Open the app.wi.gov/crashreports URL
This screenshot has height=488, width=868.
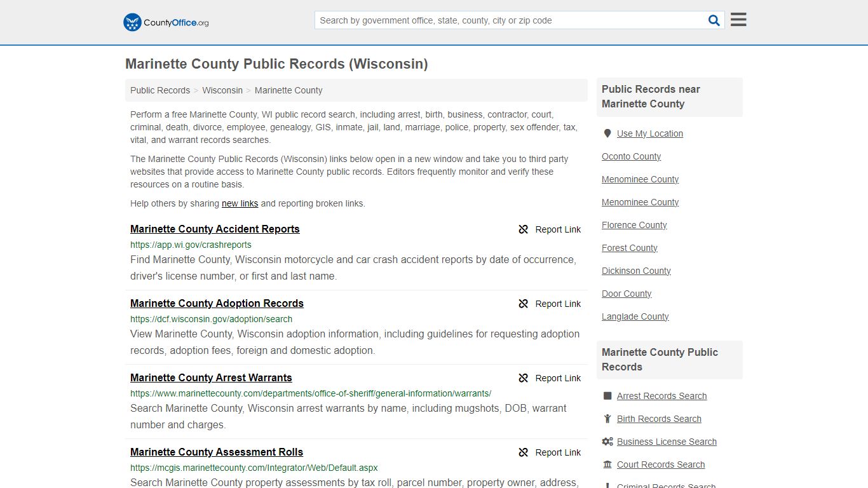click(x=191, y=245)
